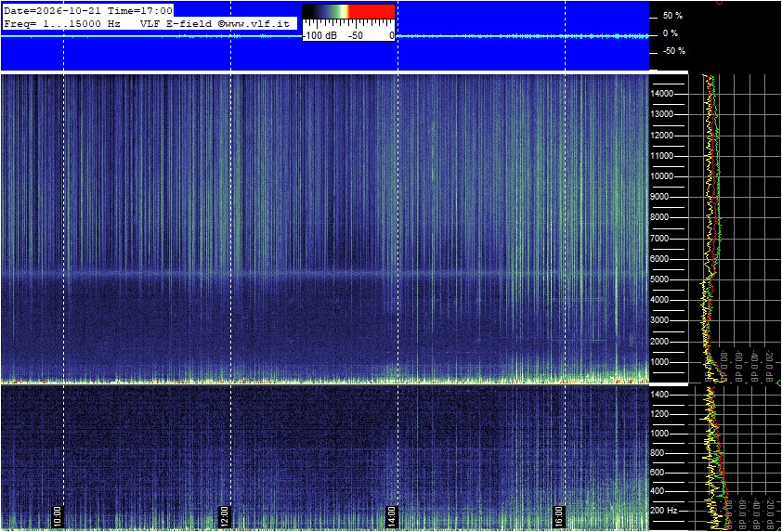Click the 1200 label on the lower axis

pyautogui.click(x=659, y=414)
